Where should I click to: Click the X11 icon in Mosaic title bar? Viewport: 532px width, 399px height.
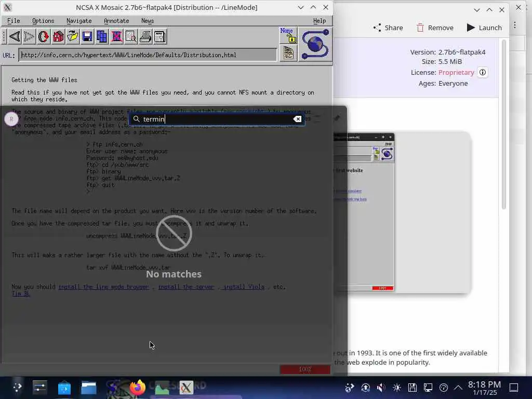click(7, 7)
